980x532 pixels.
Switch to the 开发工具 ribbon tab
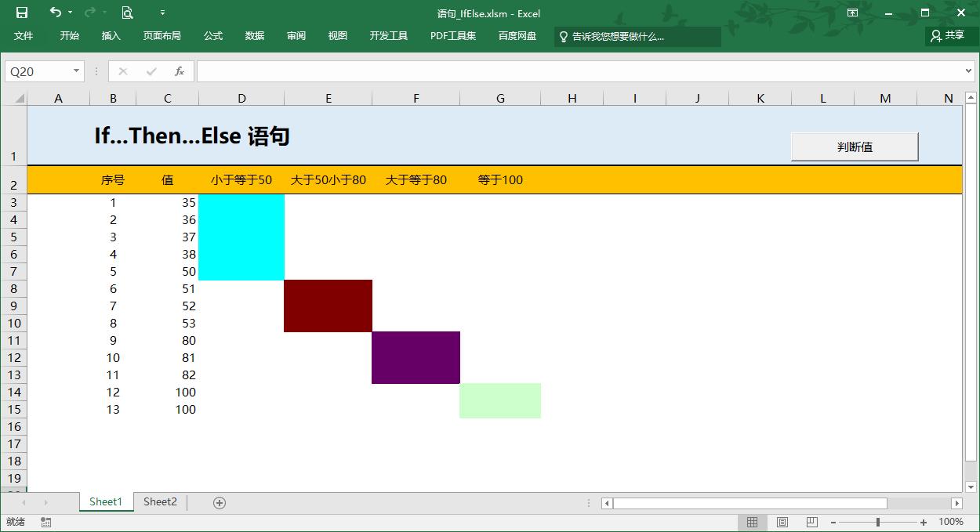pyautogui.click(x=387, y=35)
